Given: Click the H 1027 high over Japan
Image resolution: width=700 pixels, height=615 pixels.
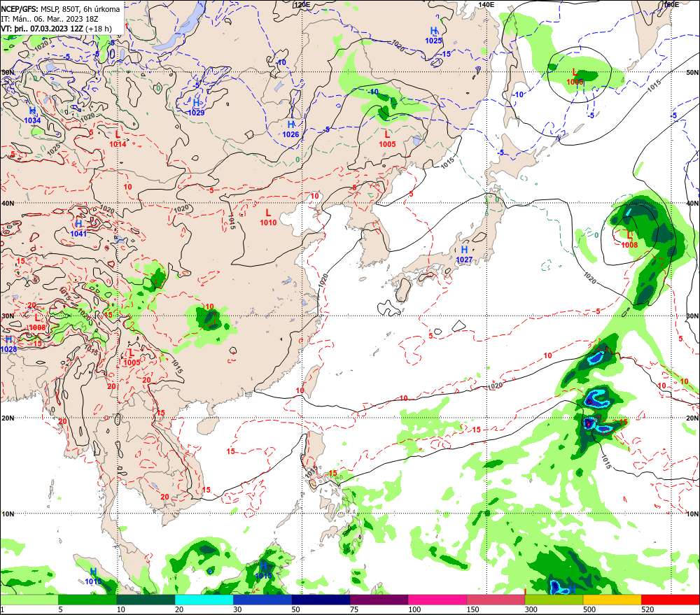Looking at the screenshot, I should click(464, 255).
